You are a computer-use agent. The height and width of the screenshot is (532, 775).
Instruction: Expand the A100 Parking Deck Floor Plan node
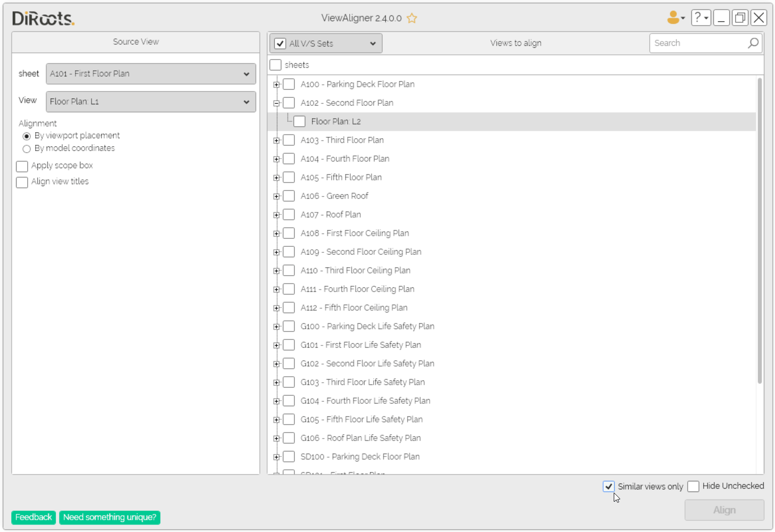276,85
